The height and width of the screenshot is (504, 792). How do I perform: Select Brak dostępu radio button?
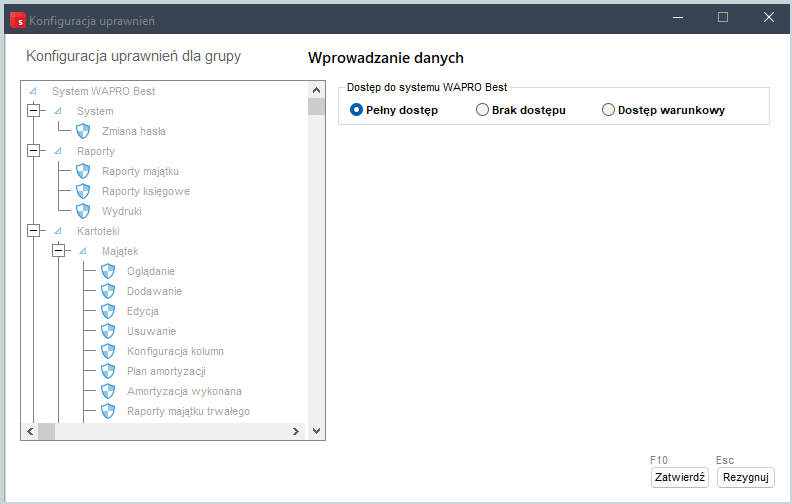(x=482, y=110)
